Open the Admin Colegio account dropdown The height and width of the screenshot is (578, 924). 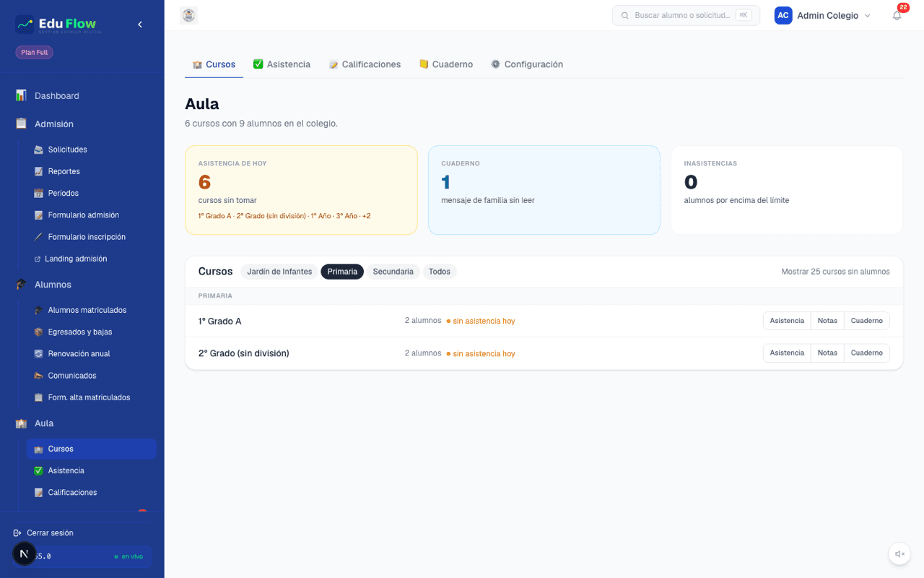(823, 15)
